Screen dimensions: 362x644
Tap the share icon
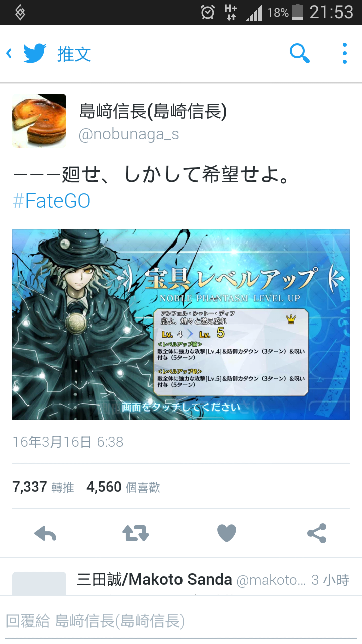tap(317, 533)
